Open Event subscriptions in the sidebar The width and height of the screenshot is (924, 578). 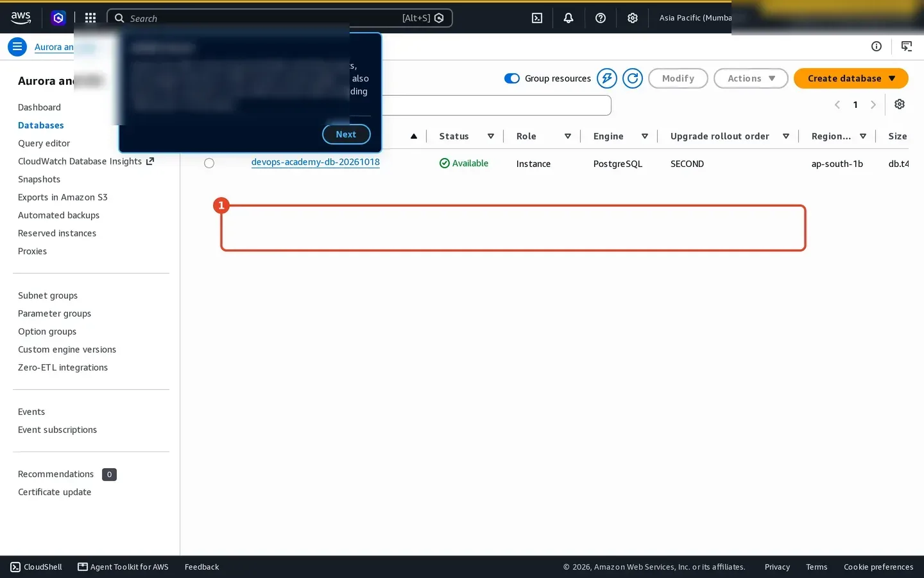coord(57,430)
